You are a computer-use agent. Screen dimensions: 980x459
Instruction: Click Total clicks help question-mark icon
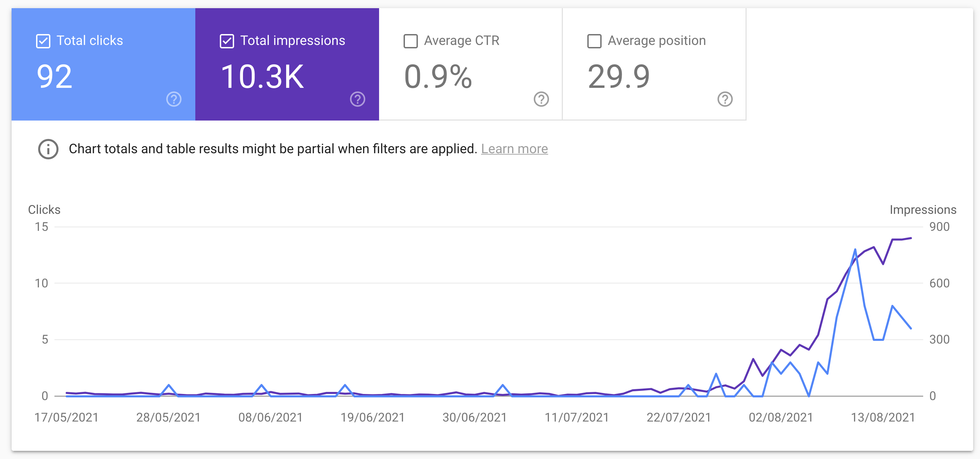pos(174,99)
